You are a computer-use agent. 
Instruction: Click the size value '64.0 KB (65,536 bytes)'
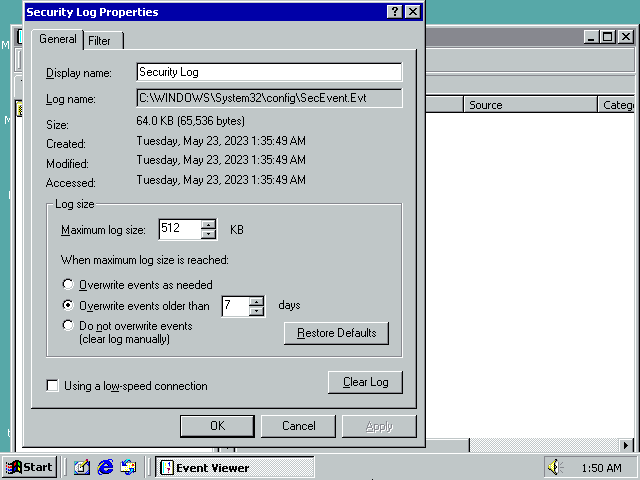pyautogui.click(x=191, y=121)
